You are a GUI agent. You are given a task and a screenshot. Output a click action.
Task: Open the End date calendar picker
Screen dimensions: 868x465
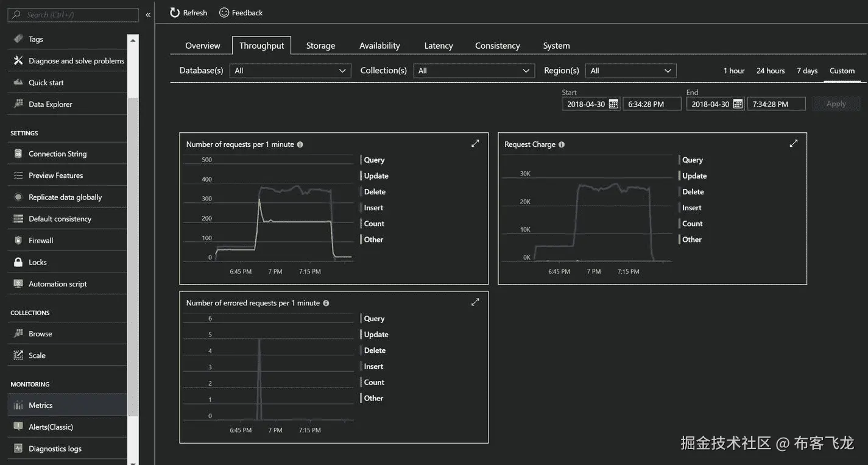coord(738,104)
